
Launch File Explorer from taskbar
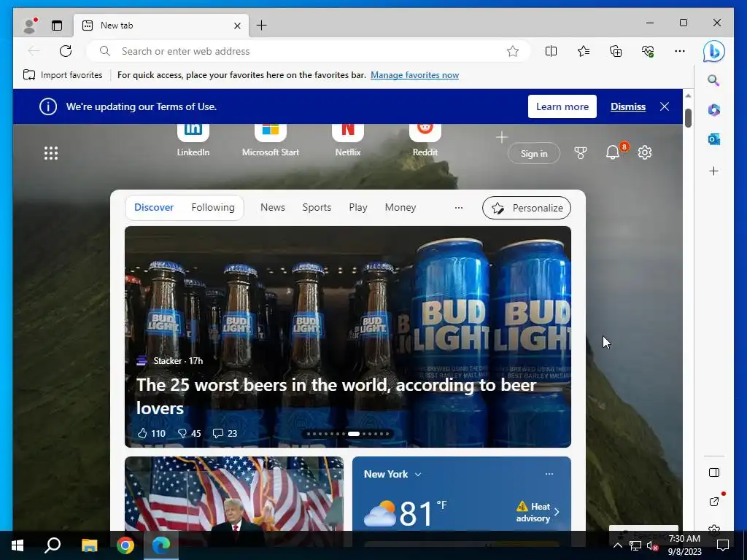click(x=89, y=545)
